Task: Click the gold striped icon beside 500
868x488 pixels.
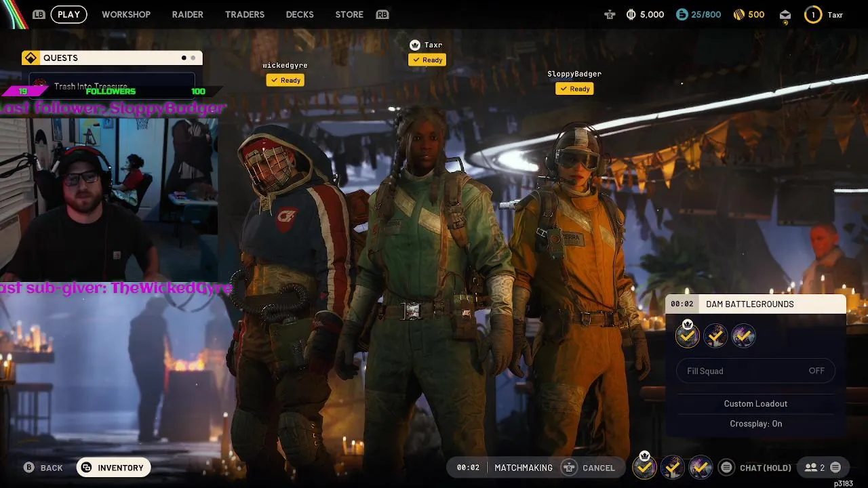Action: pos(739,14)
